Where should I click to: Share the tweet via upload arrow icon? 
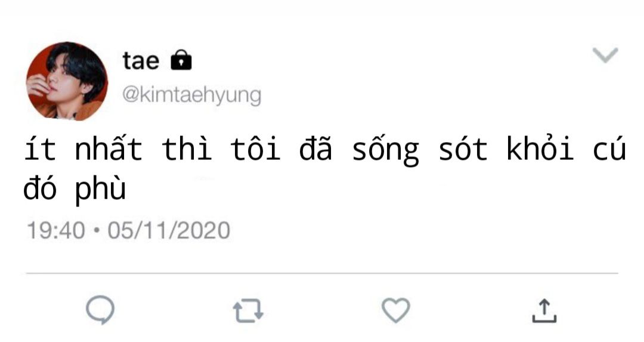tap(544, 310)
